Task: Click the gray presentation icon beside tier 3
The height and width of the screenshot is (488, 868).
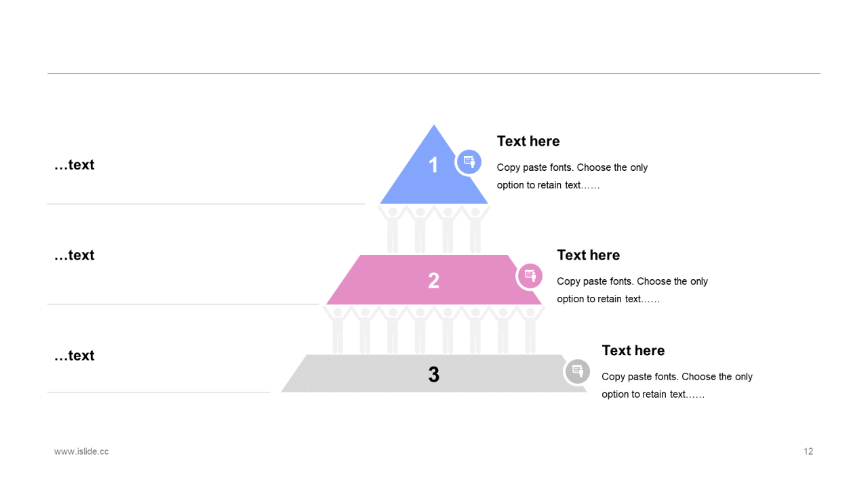Action: (577, 371)
